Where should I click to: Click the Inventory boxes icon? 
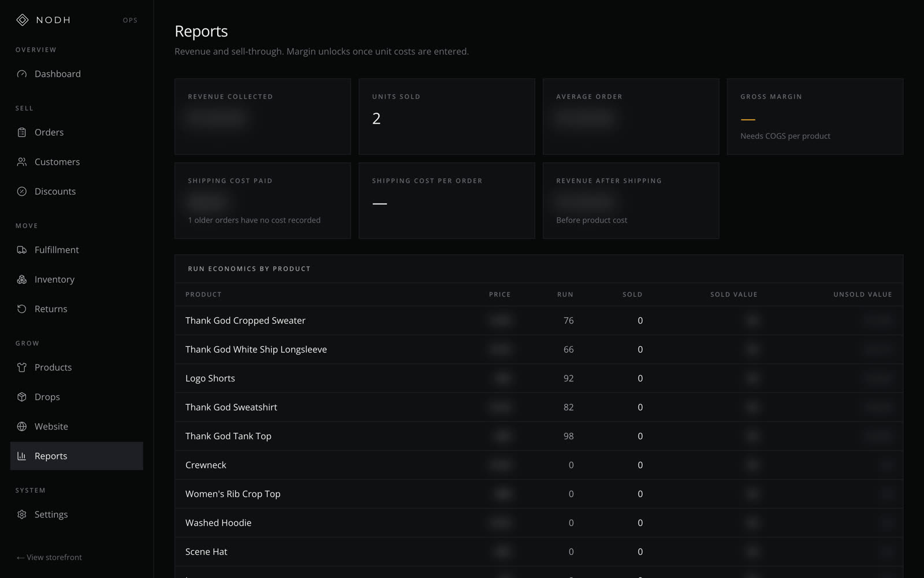[22, 279]
